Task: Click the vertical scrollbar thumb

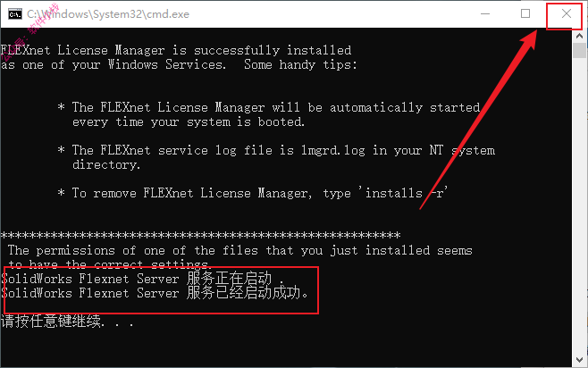Action: pos(579,50)
